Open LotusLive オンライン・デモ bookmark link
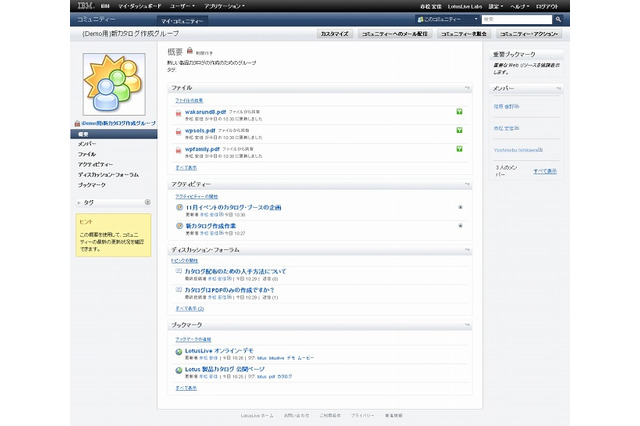 click(219, 351)
